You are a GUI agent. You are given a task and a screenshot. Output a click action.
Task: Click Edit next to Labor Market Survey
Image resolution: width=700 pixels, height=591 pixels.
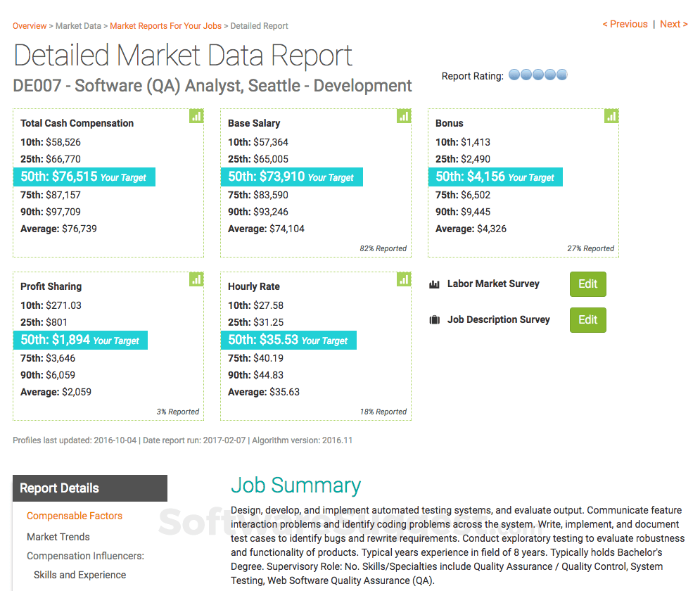(x=587, y=284)
